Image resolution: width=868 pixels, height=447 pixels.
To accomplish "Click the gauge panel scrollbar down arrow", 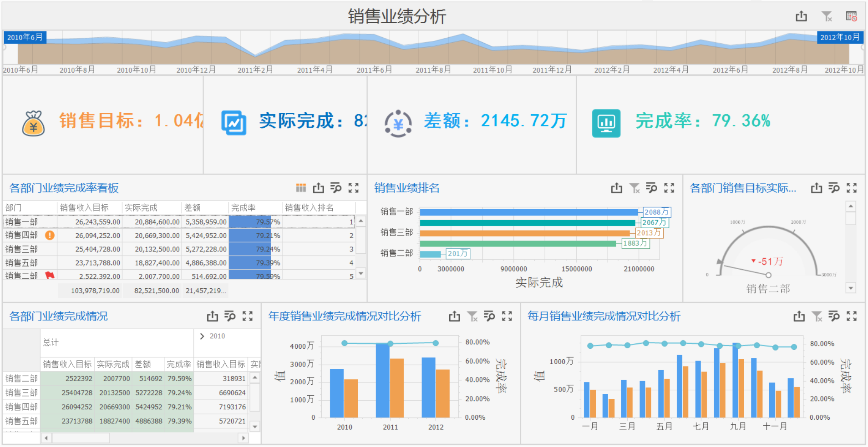I will coord(851,288).
